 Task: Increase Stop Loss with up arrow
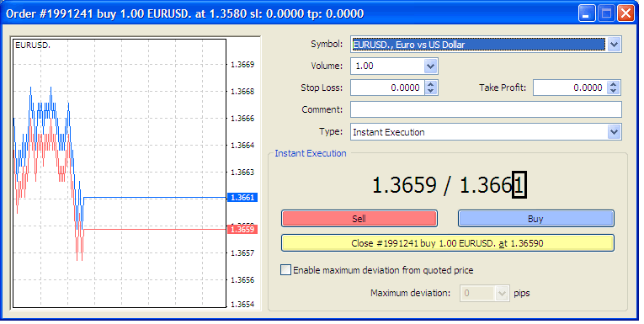coord(430,84)
